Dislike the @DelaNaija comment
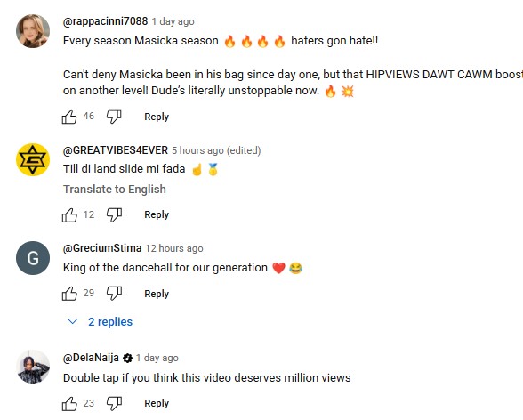The width and height of the screenshot is (523, 420). [x=114, y=403]
